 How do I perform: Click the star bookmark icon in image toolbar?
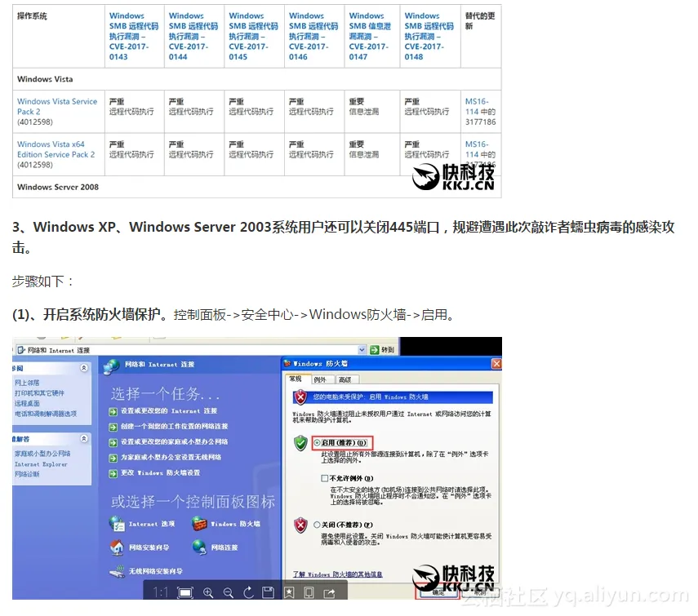point(289,592)
